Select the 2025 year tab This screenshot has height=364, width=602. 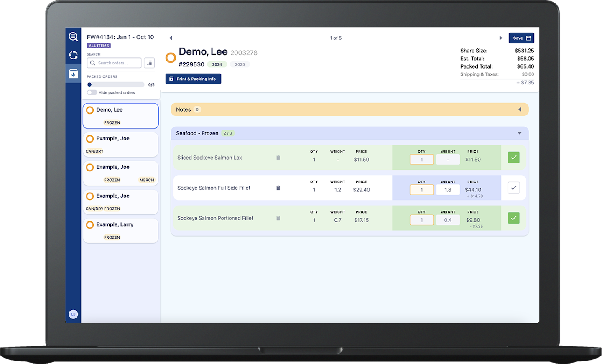click(240, 64)
